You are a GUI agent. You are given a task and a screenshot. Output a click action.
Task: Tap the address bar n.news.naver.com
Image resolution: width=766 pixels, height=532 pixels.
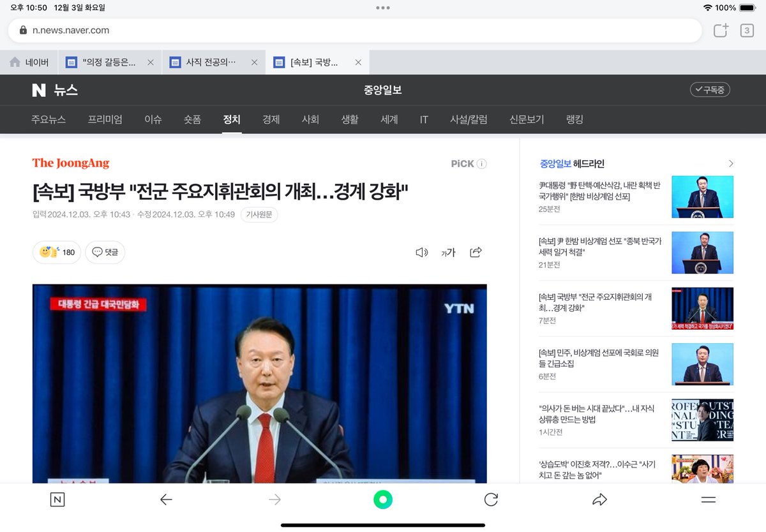[355, 30]
